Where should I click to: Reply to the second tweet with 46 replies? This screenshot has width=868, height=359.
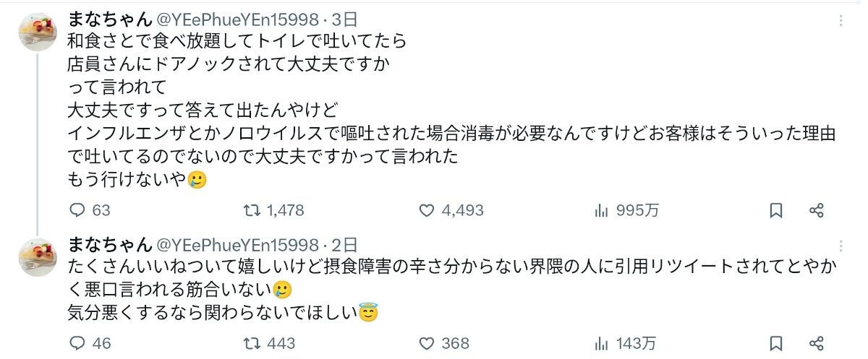(77, 343)
